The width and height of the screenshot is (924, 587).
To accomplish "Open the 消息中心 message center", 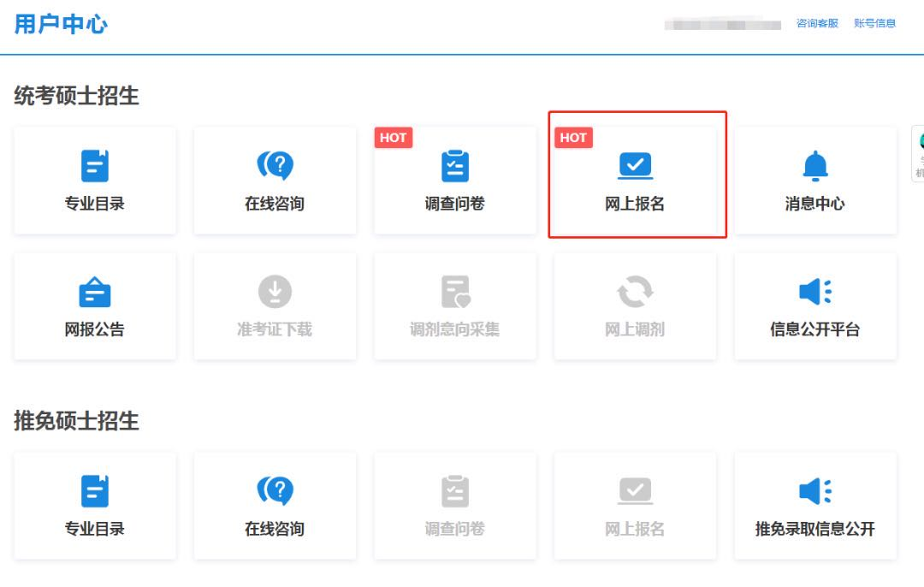I will tap(814, 180).
